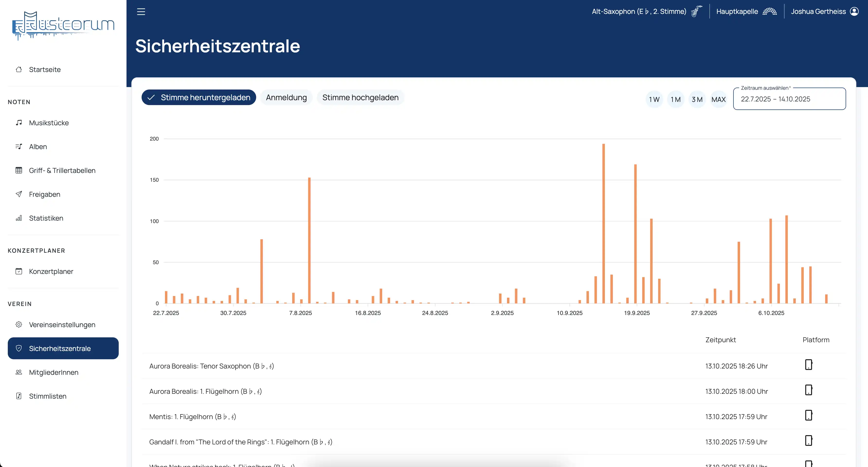Click the Hauptkapelle orchestra icon

tap(770, 11)
